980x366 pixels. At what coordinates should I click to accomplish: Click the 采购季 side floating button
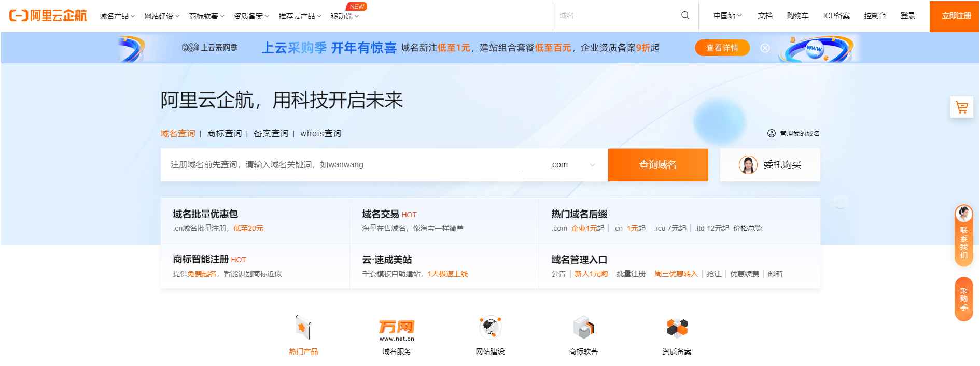click(964, 299)
